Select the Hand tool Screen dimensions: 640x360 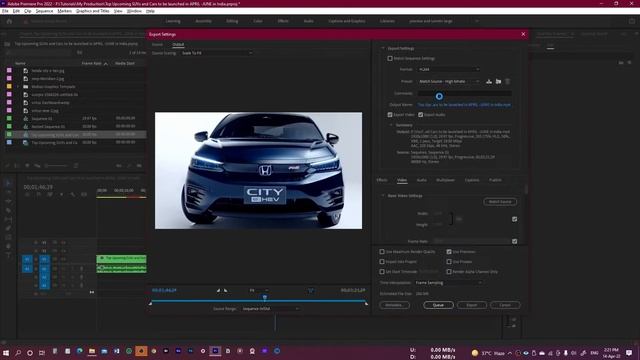[8, 247]
